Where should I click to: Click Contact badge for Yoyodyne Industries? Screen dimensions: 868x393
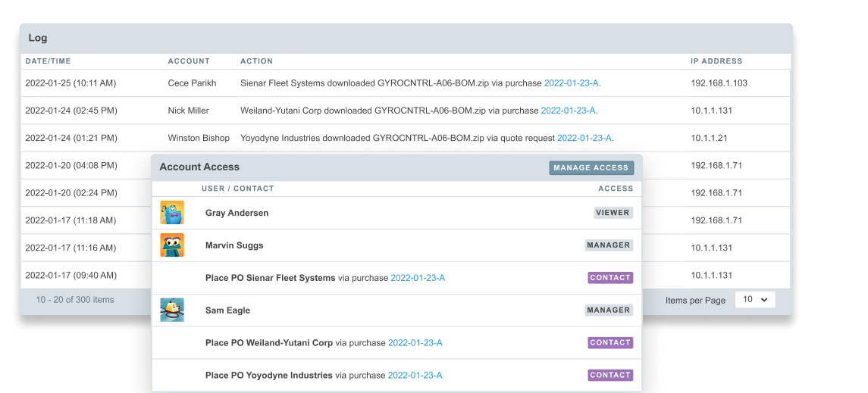click(x=610, y=376)
